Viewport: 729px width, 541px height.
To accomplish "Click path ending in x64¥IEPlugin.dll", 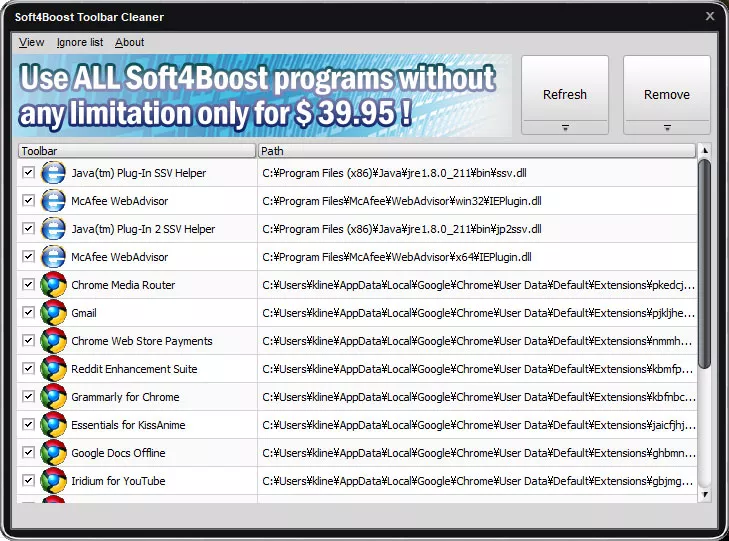I will click(397, 257).
